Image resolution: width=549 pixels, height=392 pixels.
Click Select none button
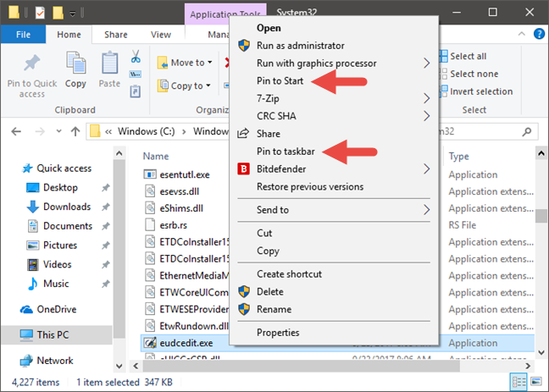(x=469, y=74)
